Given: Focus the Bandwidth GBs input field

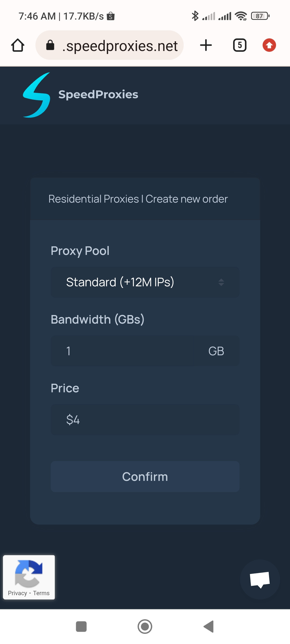Looking at the screenshot, I should click(x=134, y=351).
